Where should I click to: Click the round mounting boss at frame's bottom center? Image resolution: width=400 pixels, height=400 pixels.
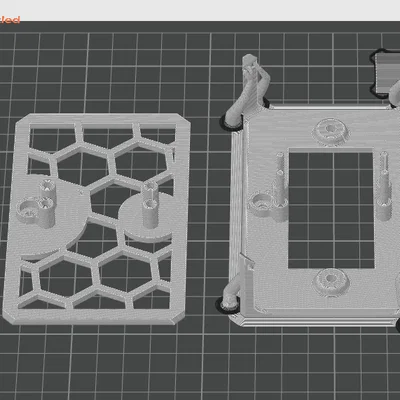(331, 282)
